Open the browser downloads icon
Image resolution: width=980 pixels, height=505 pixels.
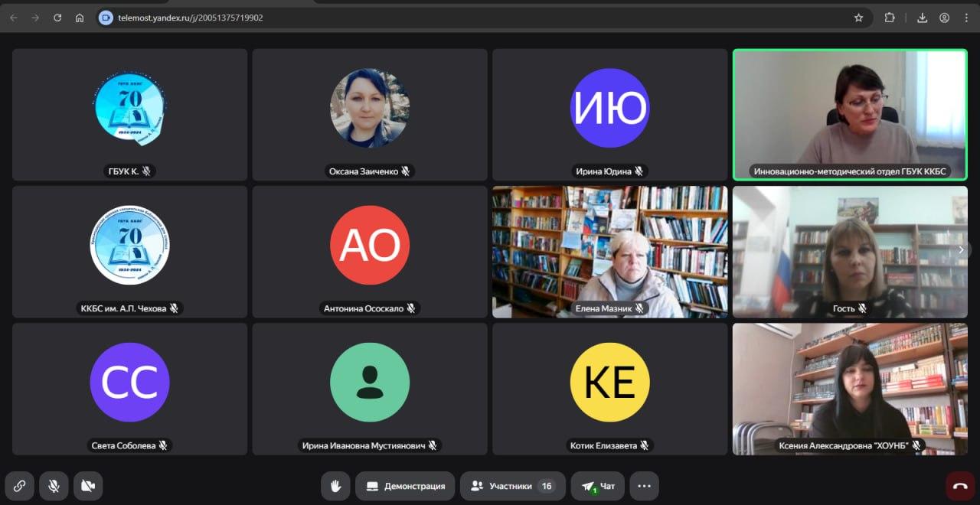click(923, 18)
